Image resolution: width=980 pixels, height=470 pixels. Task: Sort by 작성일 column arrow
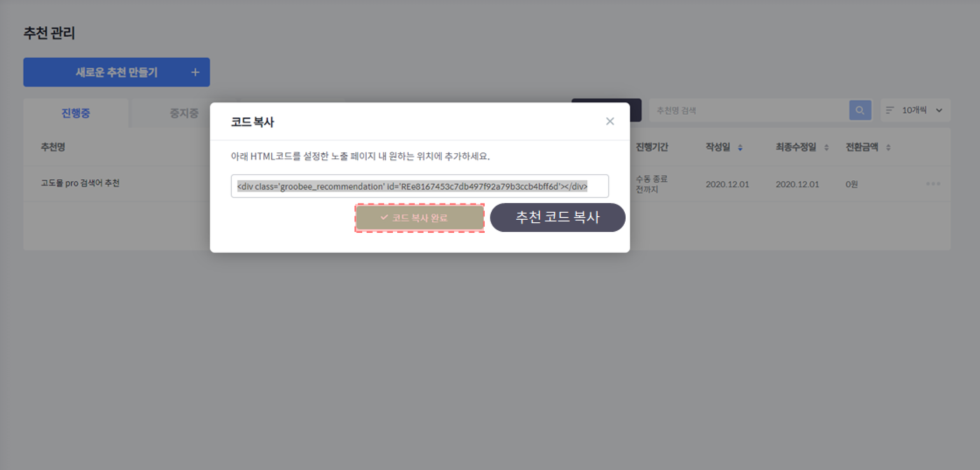tap(740, 147)
